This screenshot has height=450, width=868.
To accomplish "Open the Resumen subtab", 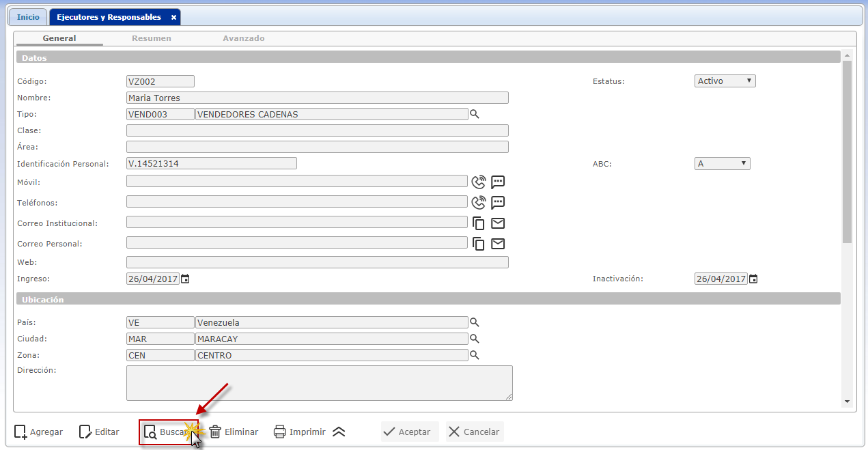I will tap(152, 38).
